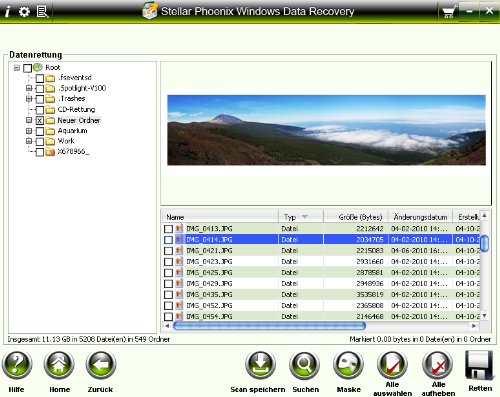Click .Trashes folder icon
This screenshot has height=397, width=500.
(x=50, y=99)
